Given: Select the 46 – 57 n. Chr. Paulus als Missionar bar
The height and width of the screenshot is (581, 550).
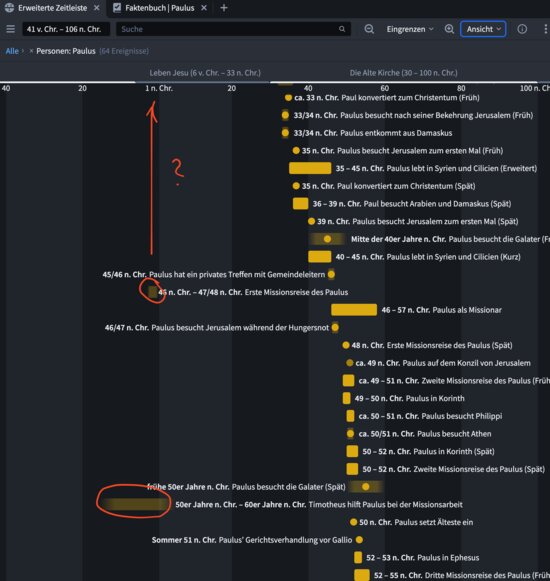Looking at the screenshot, I should [354, 310].
